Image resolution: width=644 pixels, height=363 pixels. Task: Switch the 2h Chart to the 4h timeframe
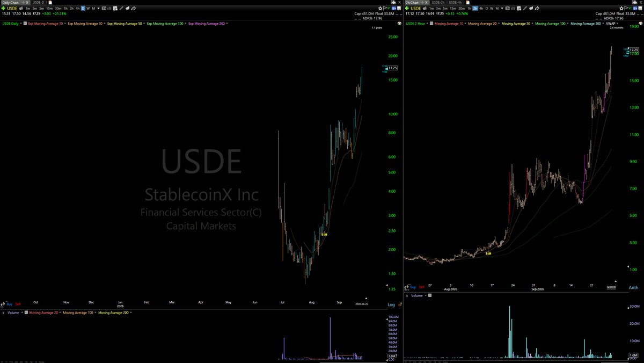pyautogui.click(x=481, y=9)
